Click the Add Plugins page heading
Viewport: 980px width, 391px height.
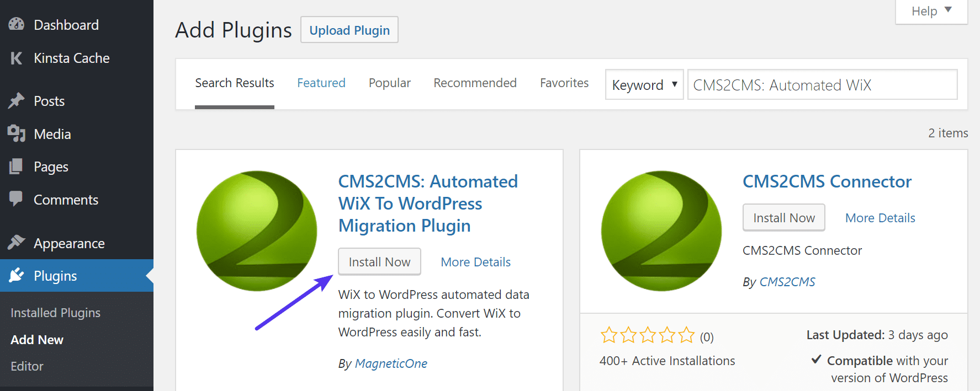coord(234,30)
